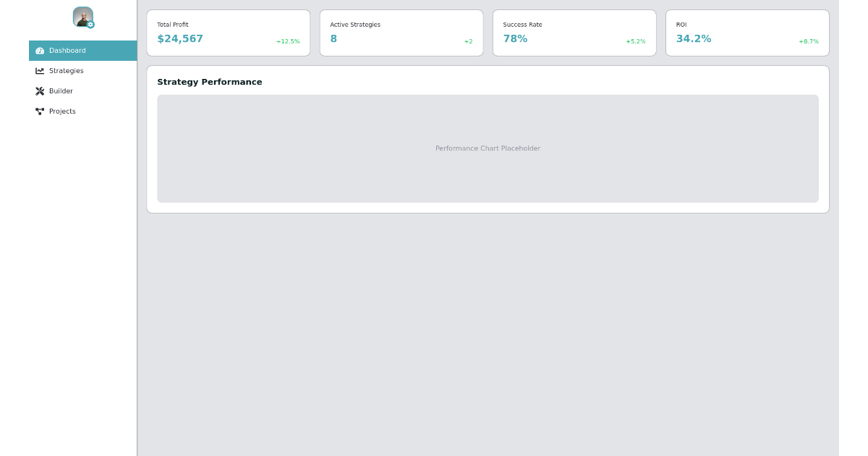Viewport: 868px width, 456px height.
Task: Select the Active Strategies card
Action: click(401, 33)
